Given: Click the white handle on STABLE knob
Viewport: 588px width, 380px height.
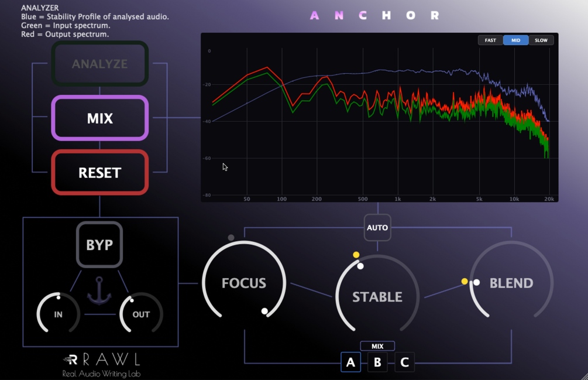Looking at the screenshot, I should [x=360, y=266].
